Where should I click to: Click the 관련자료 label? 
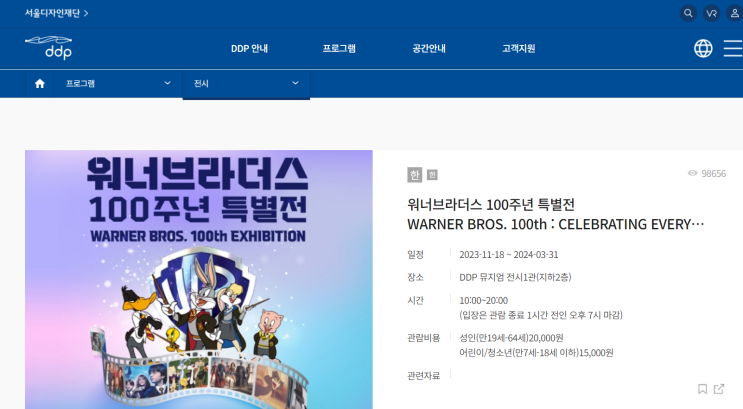424,376
